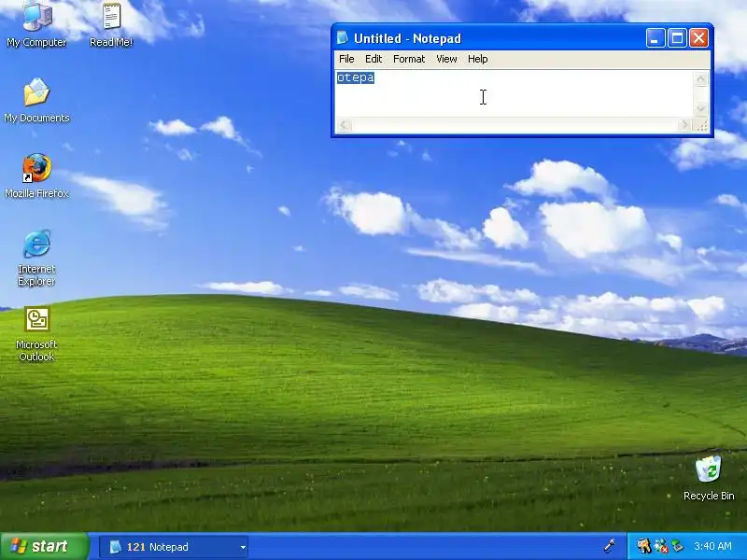The image size is (747, 560).
Task: Click the Notepad window resize grip
Action: click(701, 125)
